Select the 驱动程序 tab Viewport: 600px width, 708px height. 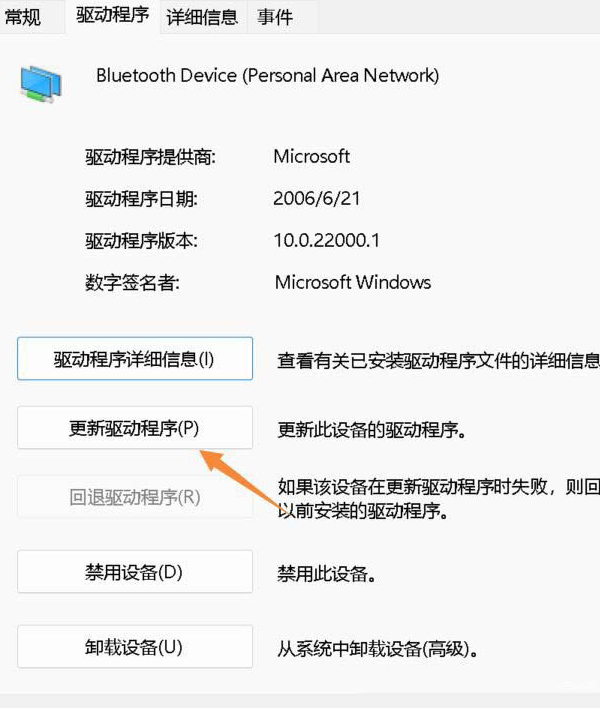pyautogui.click(x=113, y=16)
